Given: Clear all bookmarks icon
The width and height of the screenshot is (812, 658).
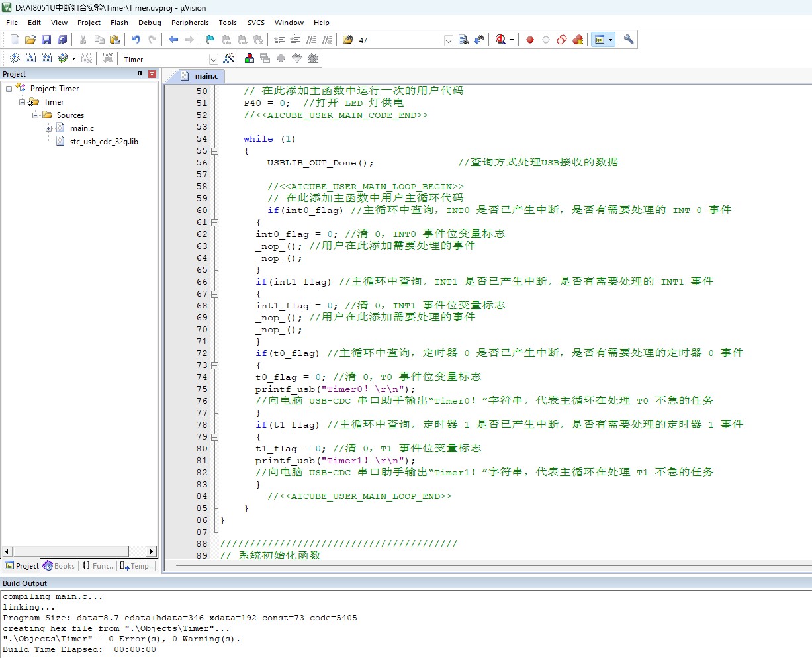Looking at the screenshot, I should (258, 40).
